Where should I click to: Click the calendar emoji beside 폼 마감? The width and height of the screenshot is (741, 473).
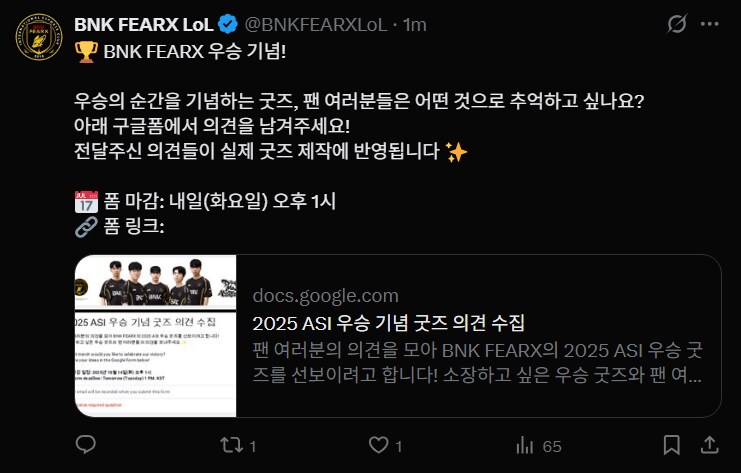coord(86,202)
